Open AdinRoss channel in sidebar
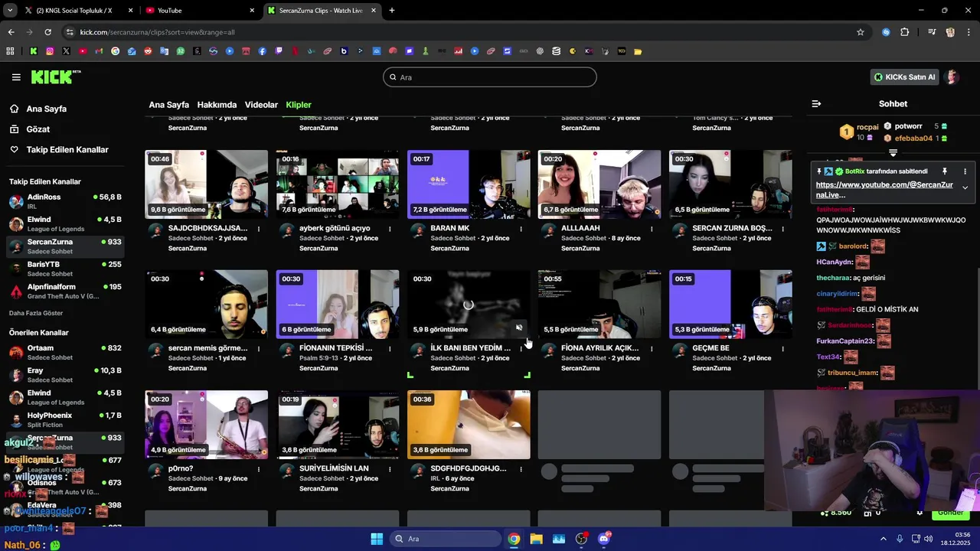 tap(65, 202)
